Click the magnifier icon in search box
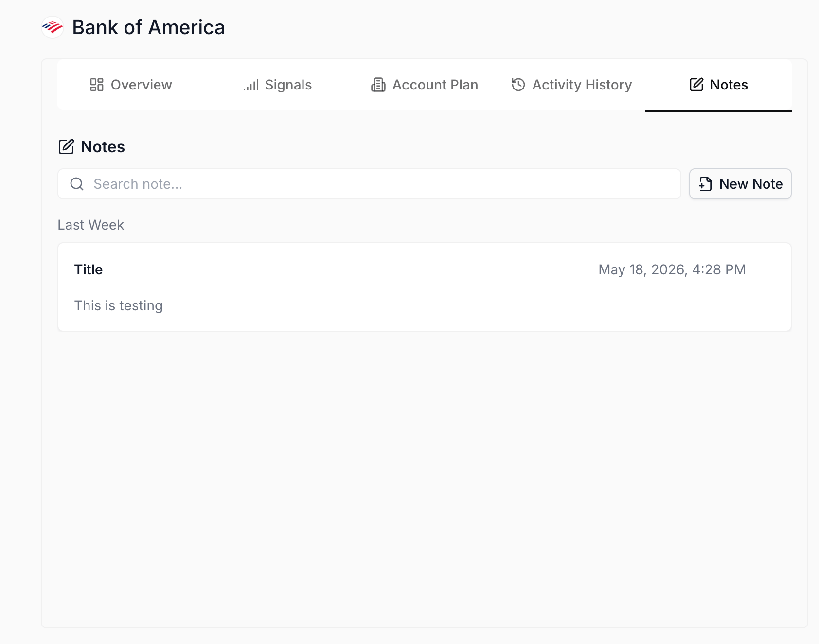 click(77, 184)
